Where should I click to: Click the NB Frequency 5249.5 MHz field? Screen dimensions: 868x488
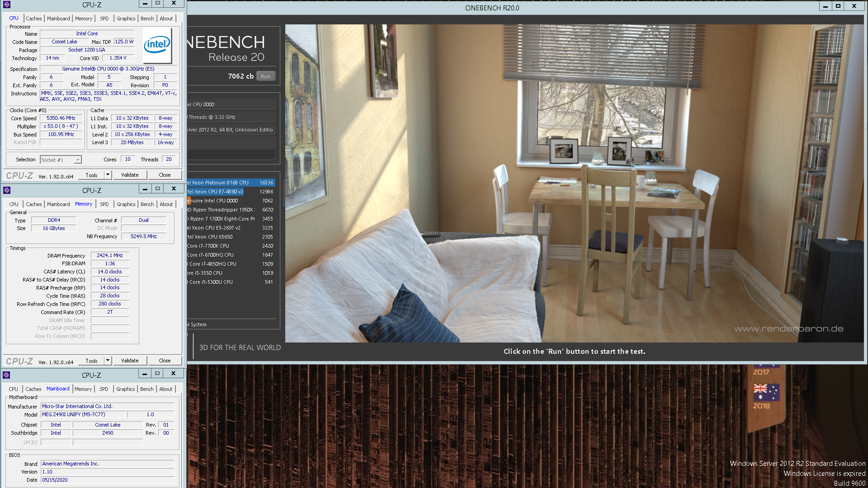coord(144,236)
